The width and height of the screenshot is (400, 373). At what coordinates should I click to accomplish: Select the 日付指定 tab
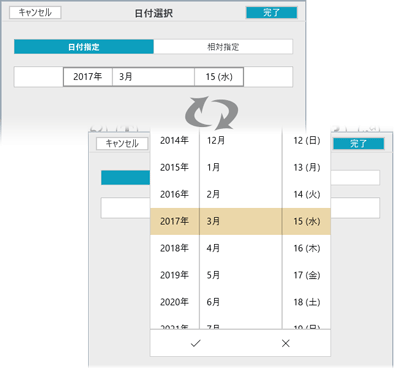pyautogui.click(x=84, y=47)
